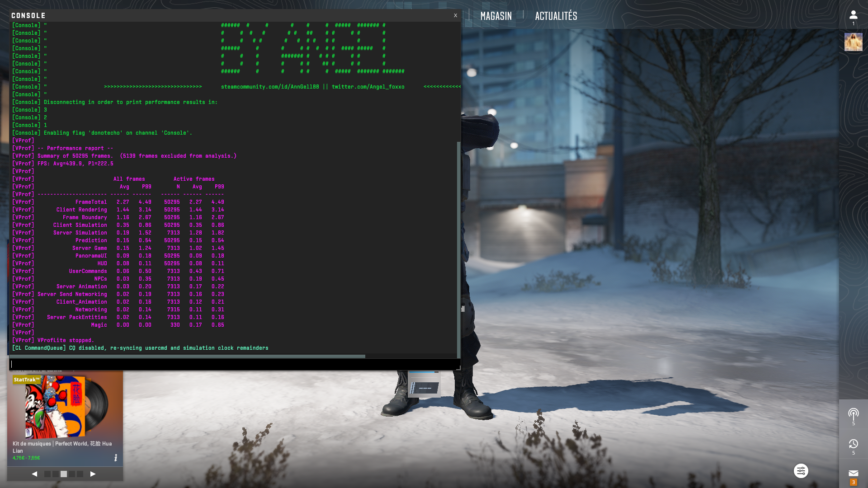Open the ACTUALITÉS tab
The width and height of the screenshot is (868, 488).
click(556, 16)
